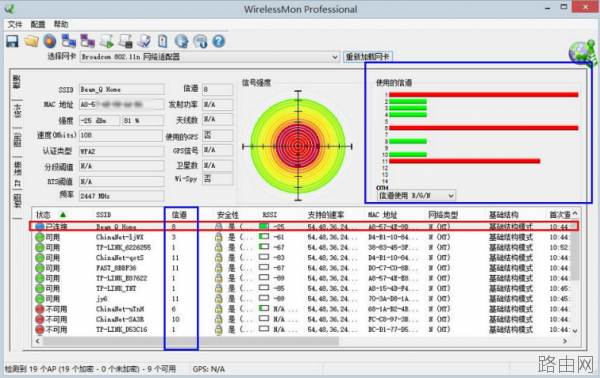This screenshot has width=600, height=378.
Task: Sort list by MAC 地址 column header
Action: click(382, 215)
